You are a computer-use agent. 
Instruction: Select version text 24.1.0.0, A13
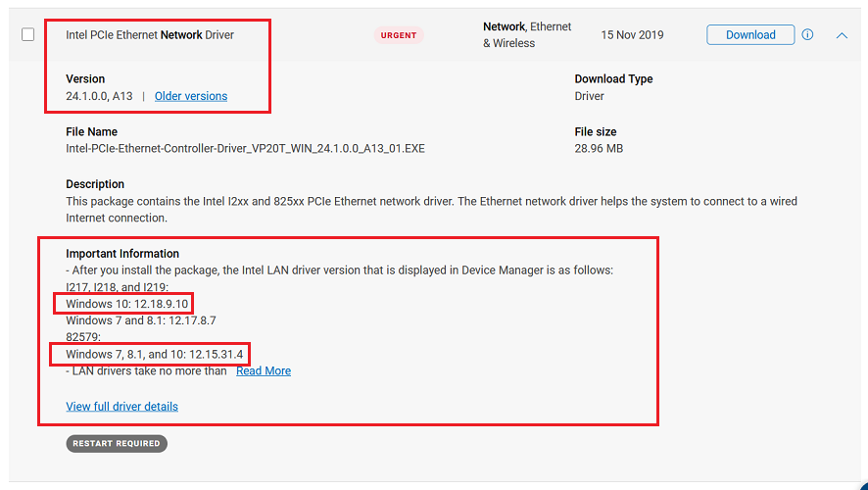pos(99,96)
